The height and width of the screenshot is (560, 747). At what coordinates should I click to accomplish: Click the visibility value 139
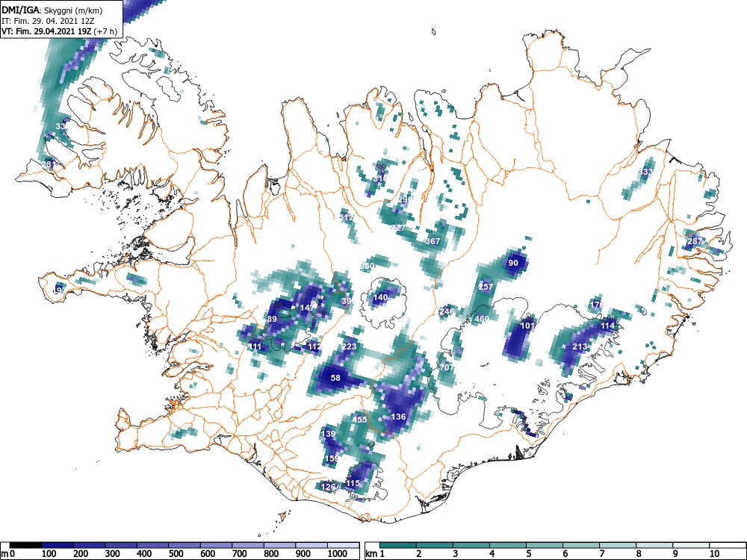click(x=329, y=434)
